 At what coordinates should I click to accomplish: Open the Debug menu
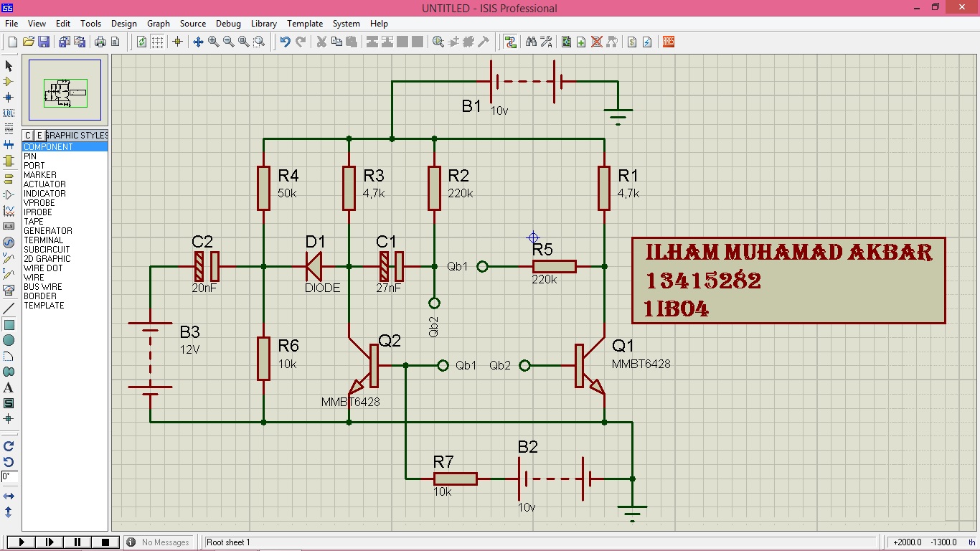pos(228,23)
